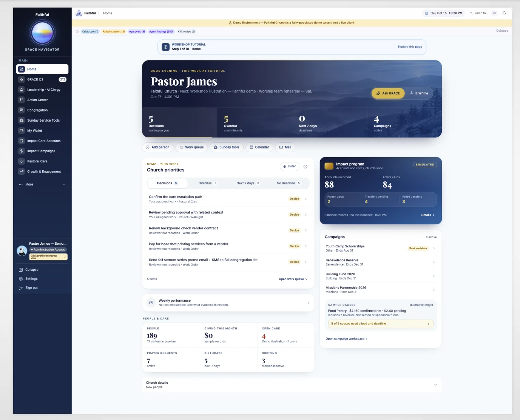This screenshot has width=520, height=420.
Task: Open Impact Card Accounts icon
Action: coord(22,141)
